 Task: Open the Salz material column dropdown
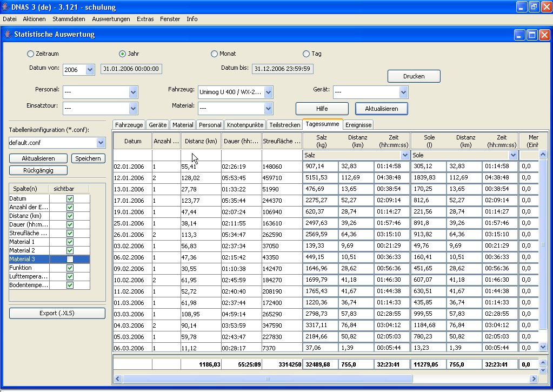405,155
